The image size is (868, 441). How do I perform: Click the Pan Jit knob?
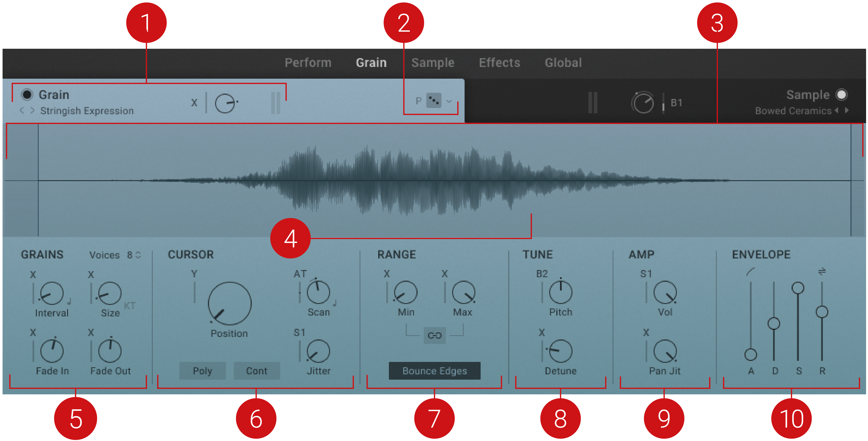[x=665, y=351]
